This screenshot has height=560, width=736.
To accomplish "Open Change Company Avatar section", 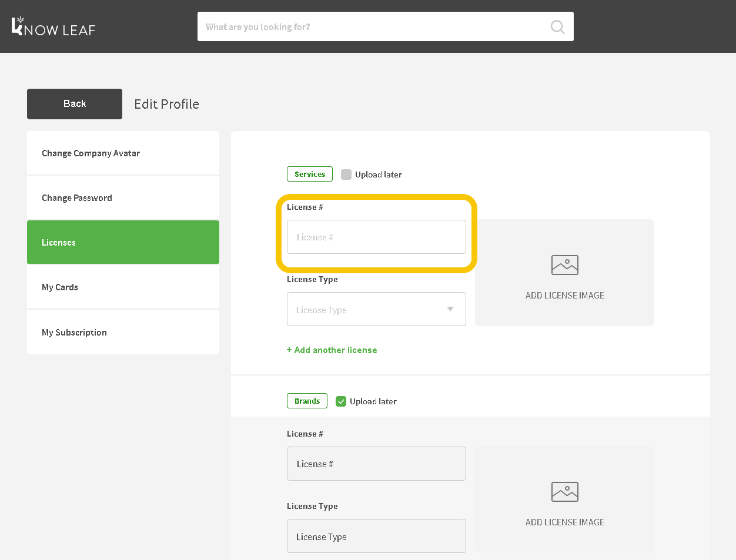I will pos(123,153).
